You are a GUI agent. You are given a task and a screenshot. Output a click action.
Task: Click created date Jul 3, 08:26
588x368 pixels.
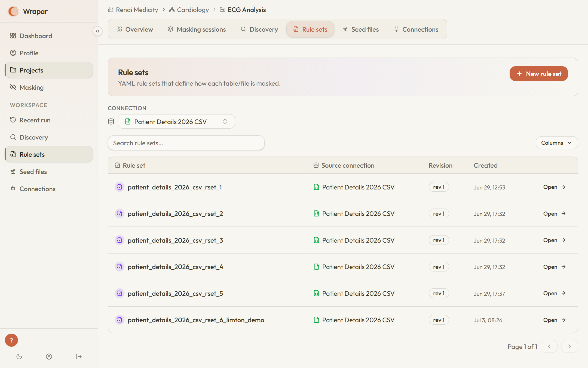click(x=488, y=320)
